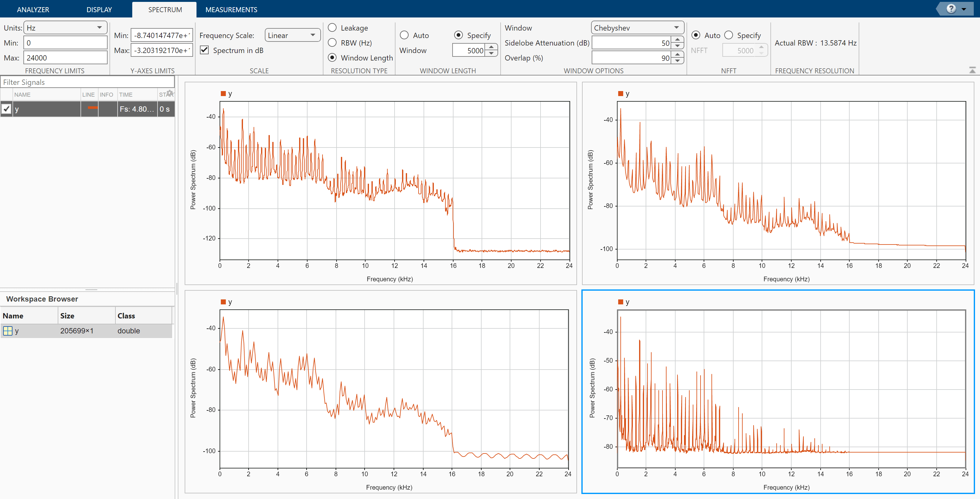
Task: Switch to the DISPLAY tab
Action: [x=99, y=9]
